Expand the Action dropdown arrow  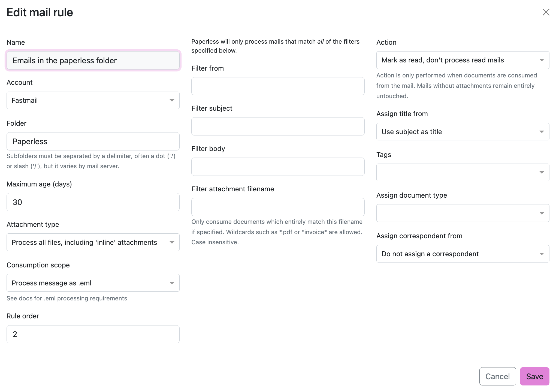(x=542, y=60)
